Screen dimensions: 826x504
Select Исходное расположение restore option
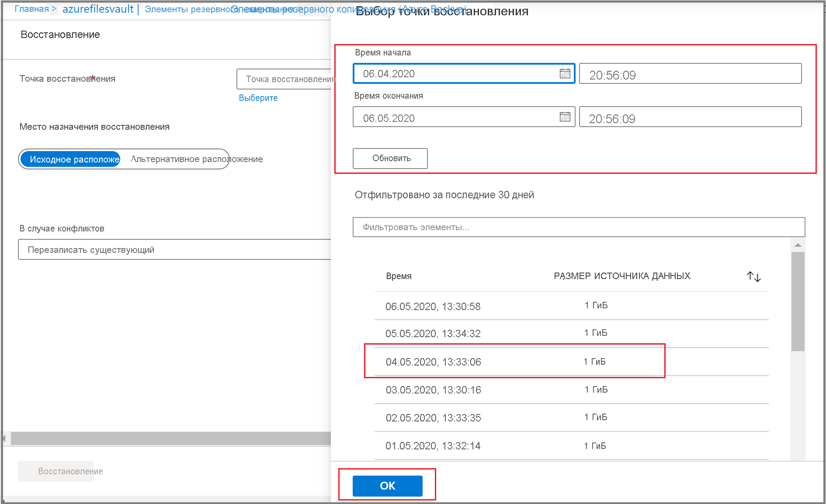pyautogui.click(x=71, y=159)
